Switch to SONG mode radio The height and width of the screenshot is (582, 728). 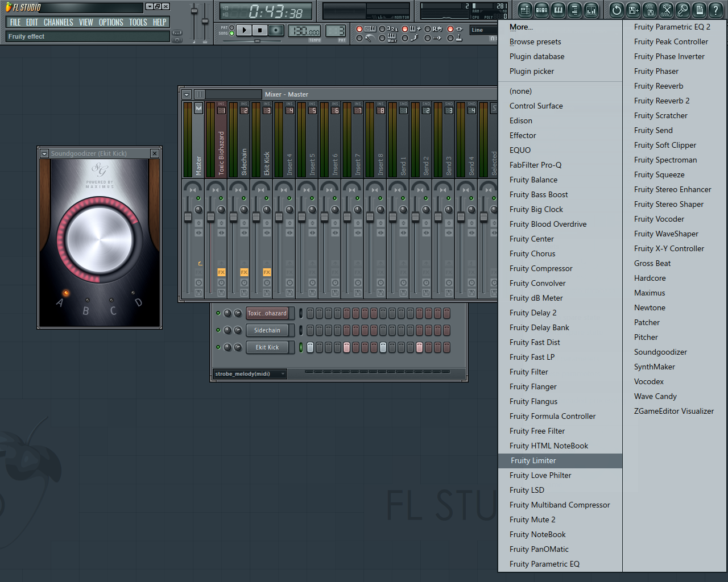coord(231,34)
